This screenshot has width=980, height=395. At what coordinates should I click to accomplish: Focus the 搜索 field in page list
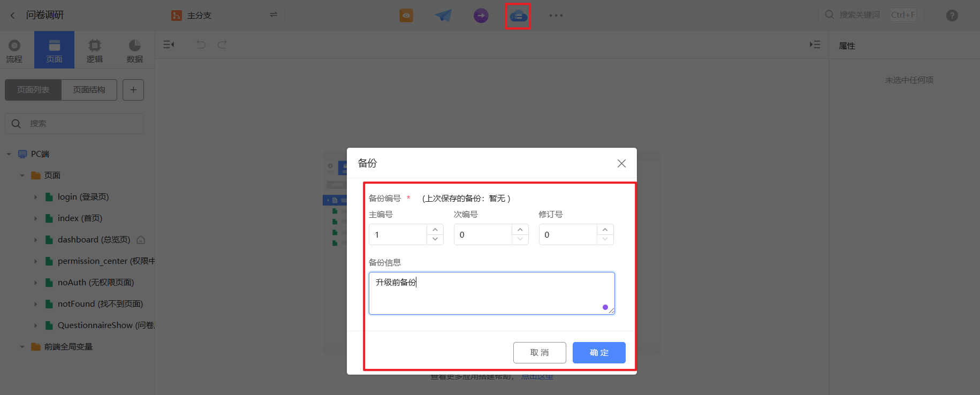point(74,124)
